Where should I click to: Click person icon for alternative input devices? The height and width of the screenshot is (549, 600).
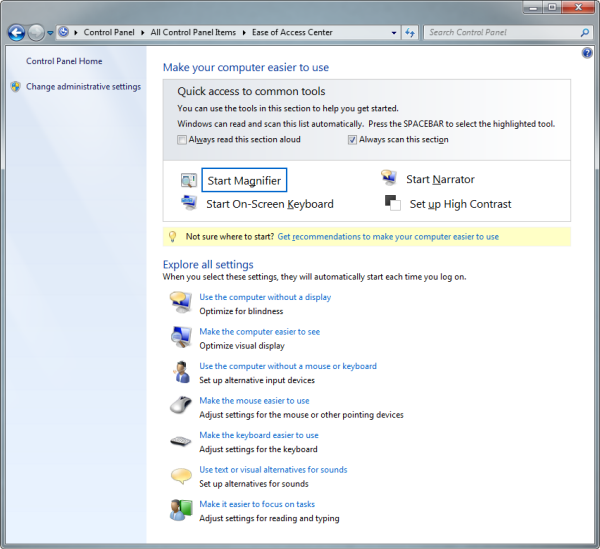pyautogui.click(x=181, y=371)
